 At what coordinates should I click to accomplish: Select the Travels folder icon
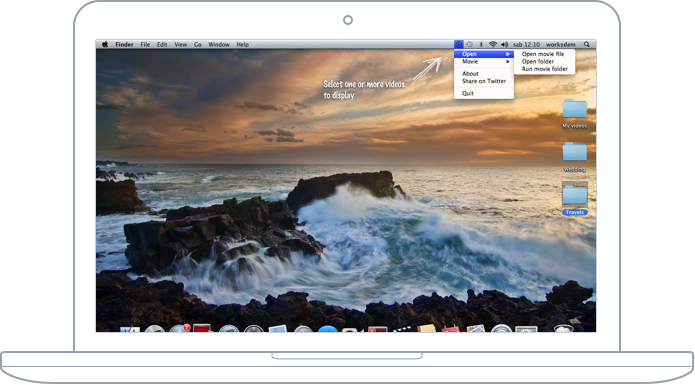point(575,195)
